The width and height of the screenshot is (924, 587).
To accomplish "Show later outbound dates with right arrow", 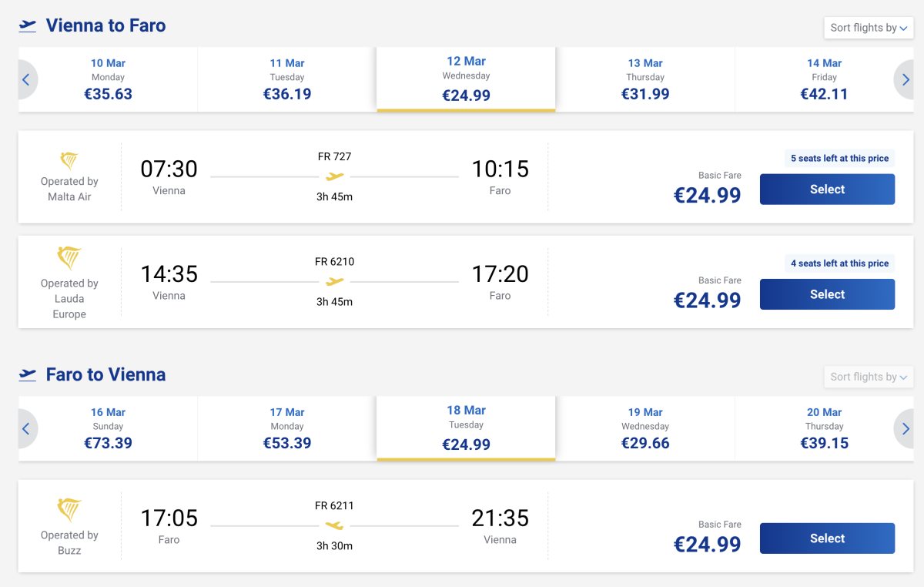I will (x=906, y=79).
